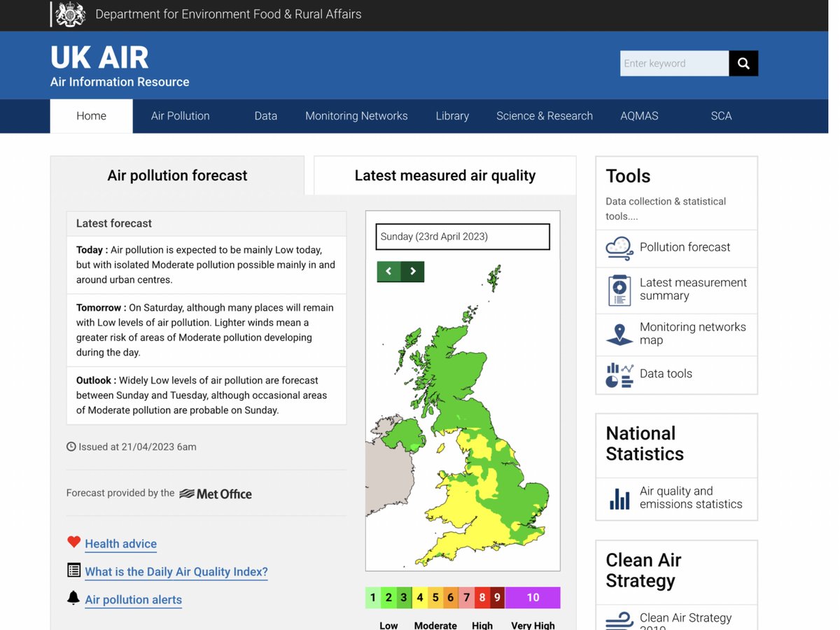Image resolution: width=840 pixels, height=630 pixels.
Task: Open the Library menu
Action: click(452, 116)
